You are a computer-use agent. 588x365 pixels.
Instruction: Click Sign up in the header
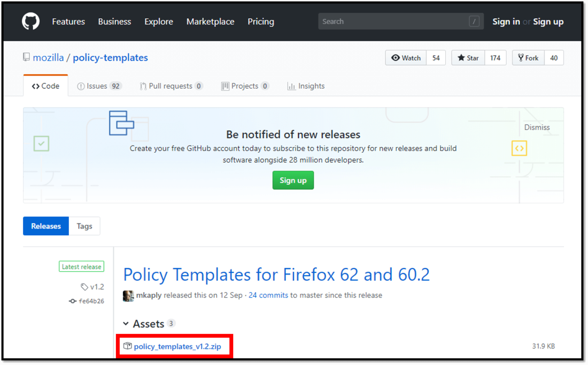pos(548,22)
